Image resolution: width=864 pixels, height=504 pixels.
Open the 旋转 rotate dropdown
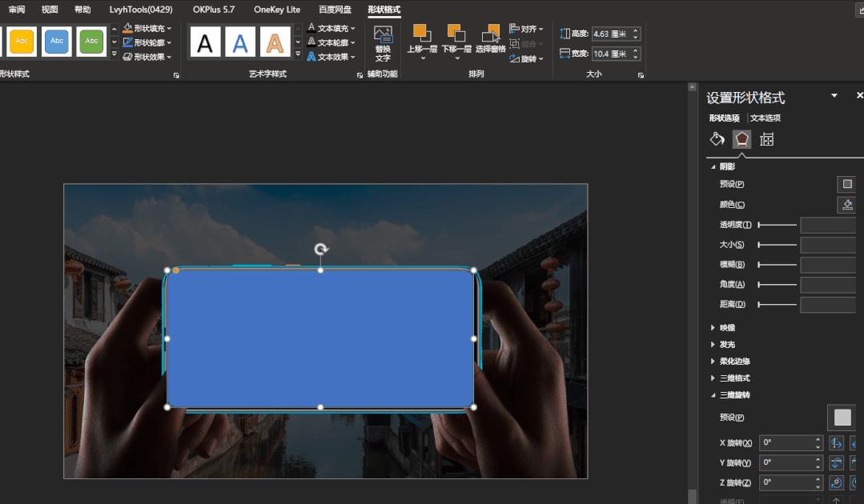(527, 58)
